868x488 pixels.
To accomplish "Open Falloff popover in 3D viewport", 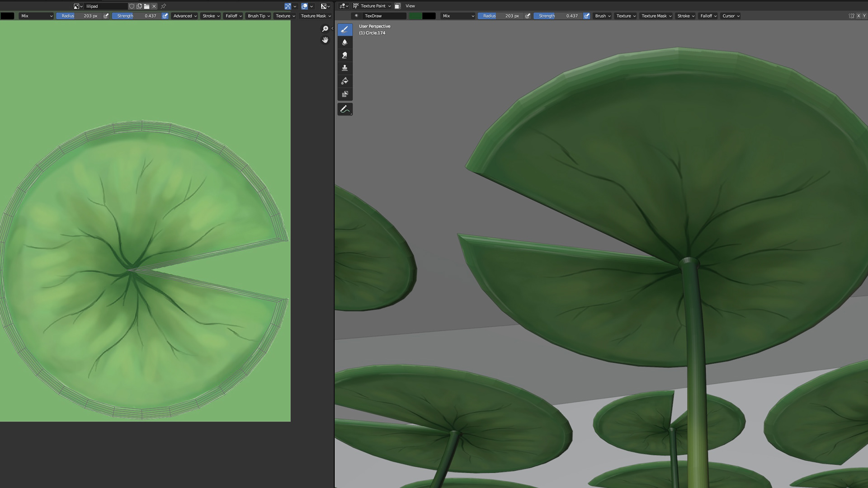I will (708, 16).
